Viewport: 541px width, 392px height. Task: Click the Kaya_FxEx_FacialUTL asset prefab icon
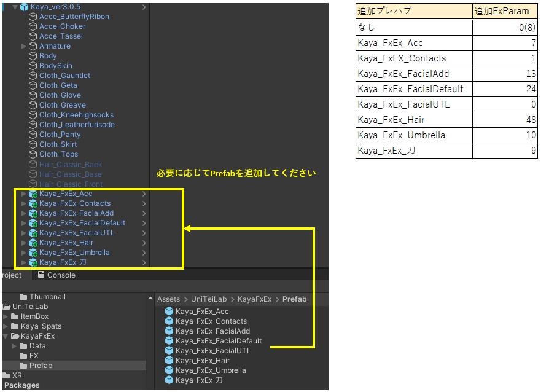tap(169, 351)
